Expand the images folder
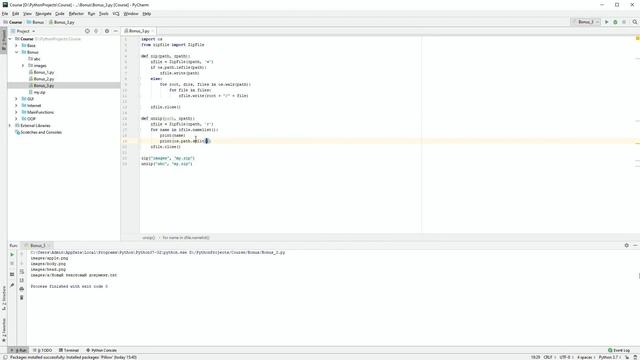The width and height of the screenshot is (640, 360). (23, 65)
